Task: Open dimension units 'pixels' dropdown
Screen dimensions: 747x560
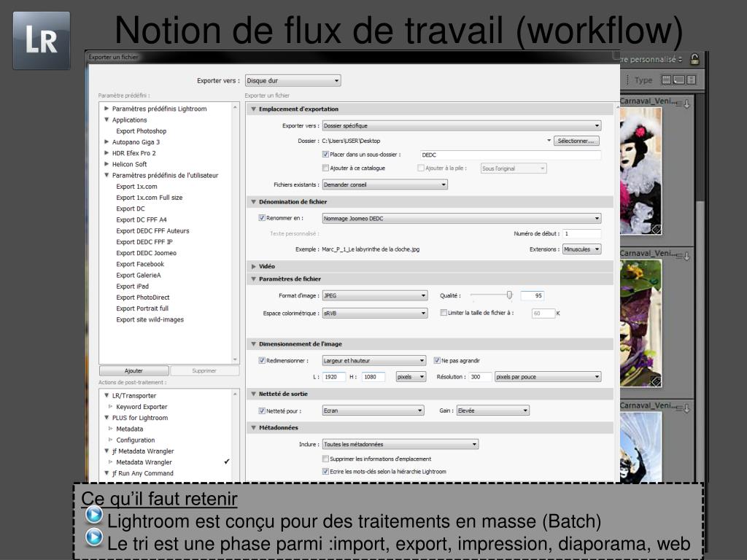Action: 411,377
